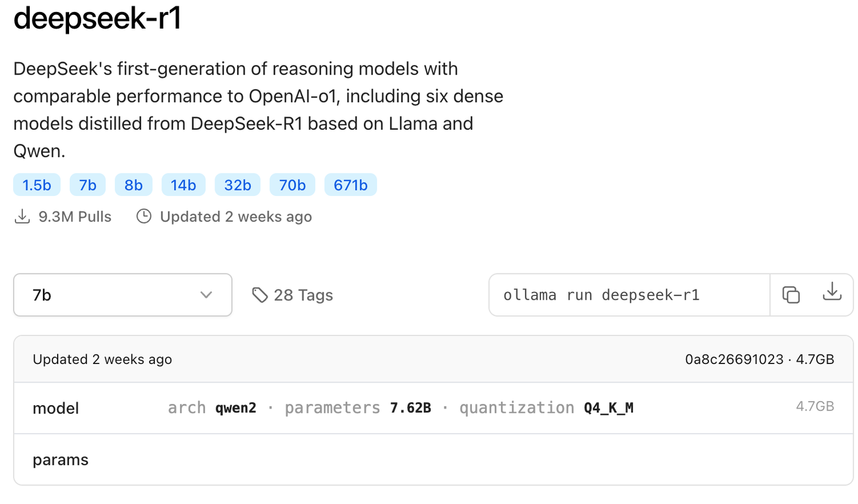858x504 pixels.
Task: Select the 32b size tag
Action: tap(238, 185)
